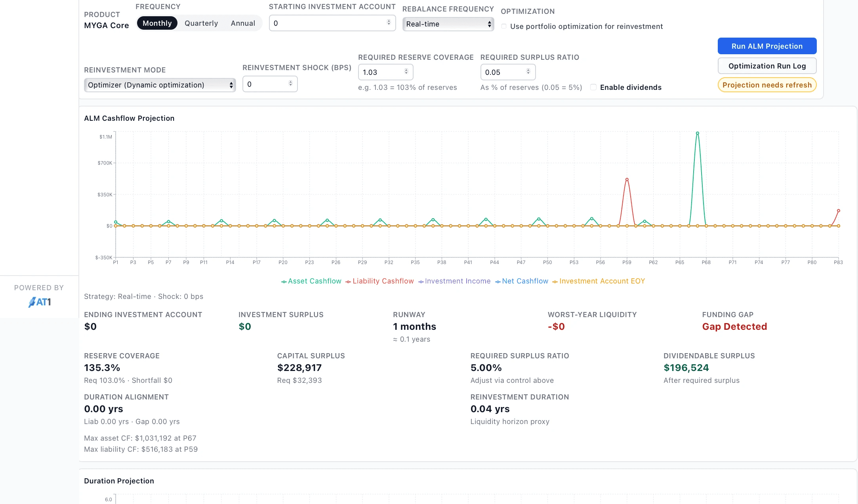Toggle Asset Cashflow legend marker
Screen dimensions: 858x504
(x=284, y=281)
